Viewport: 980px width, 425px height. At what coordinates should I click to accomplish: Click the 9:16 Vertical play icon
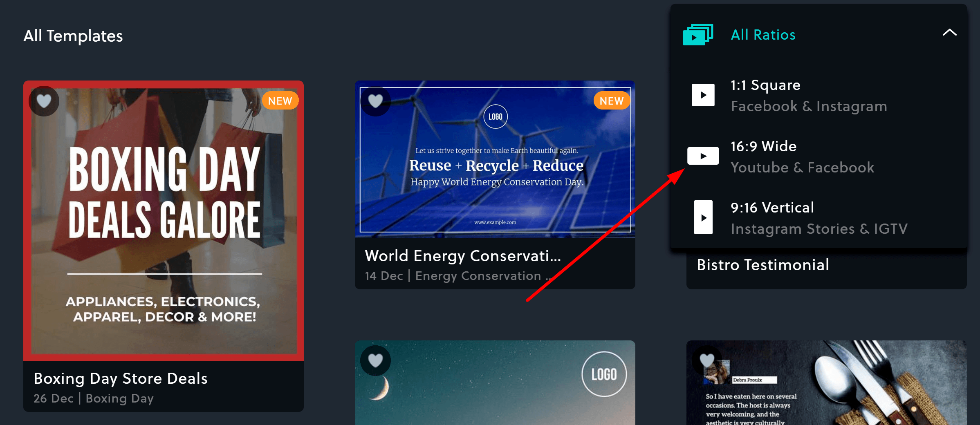coord(703,217)
